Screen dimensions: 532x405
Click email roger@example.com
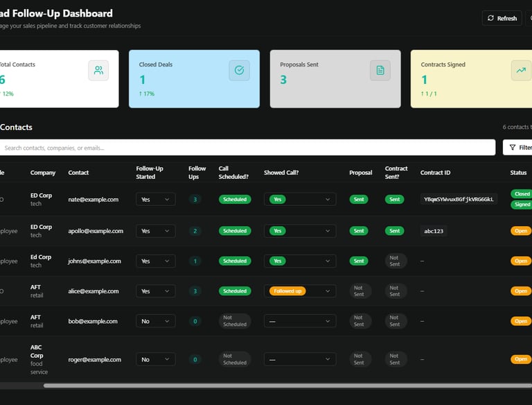coord(95,359)
